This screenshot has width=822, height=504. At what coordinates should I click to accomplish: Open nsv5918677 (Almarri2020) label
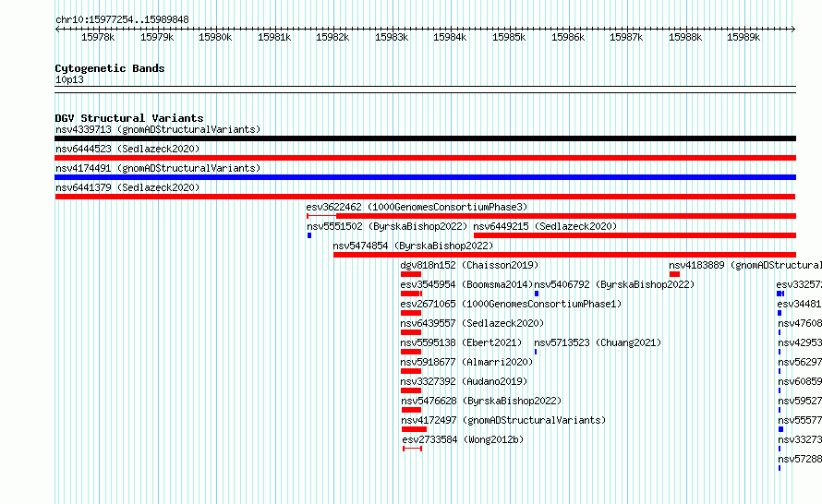(x=466, y=362)
